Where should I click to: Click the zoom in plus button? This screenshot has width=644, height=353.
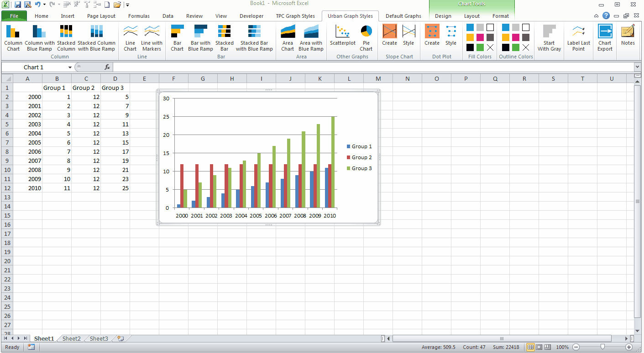(x=629, y=347)
